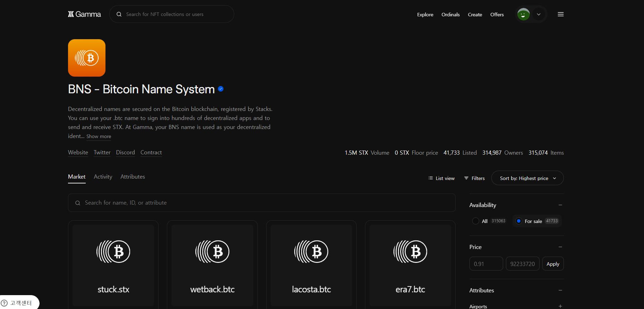The image size is (644, 309).
Task: Open Ordinals in the top nav
Action: pos(450,15)
